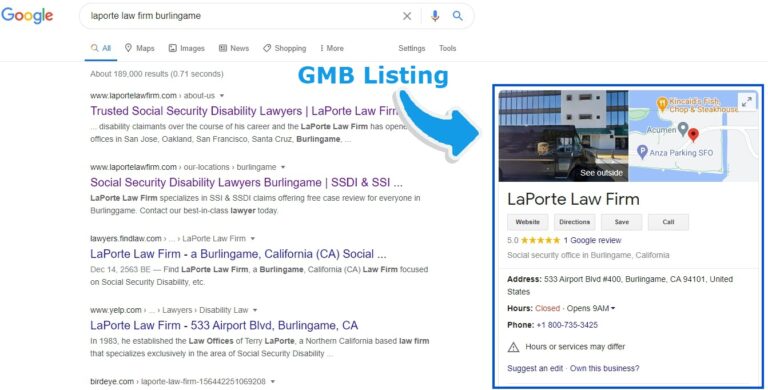Open the 1 Google review link
Screen dimensions: 768x390
click(592, 241)
